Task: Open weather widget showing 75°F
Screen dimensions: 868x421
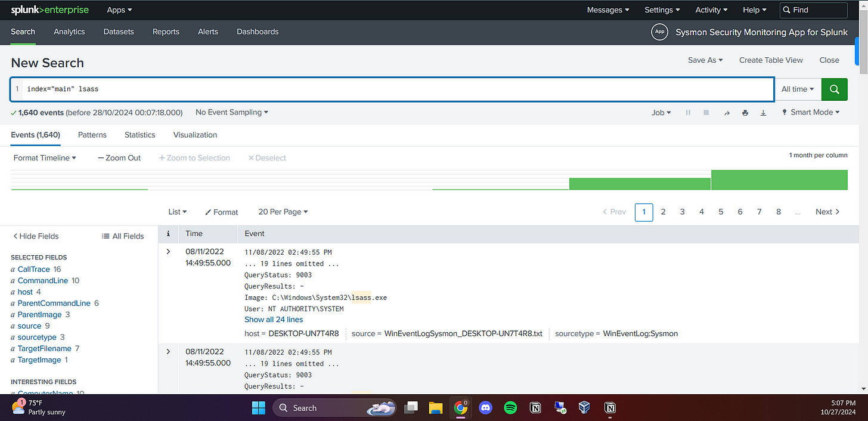Action: (x=39, y=408)
